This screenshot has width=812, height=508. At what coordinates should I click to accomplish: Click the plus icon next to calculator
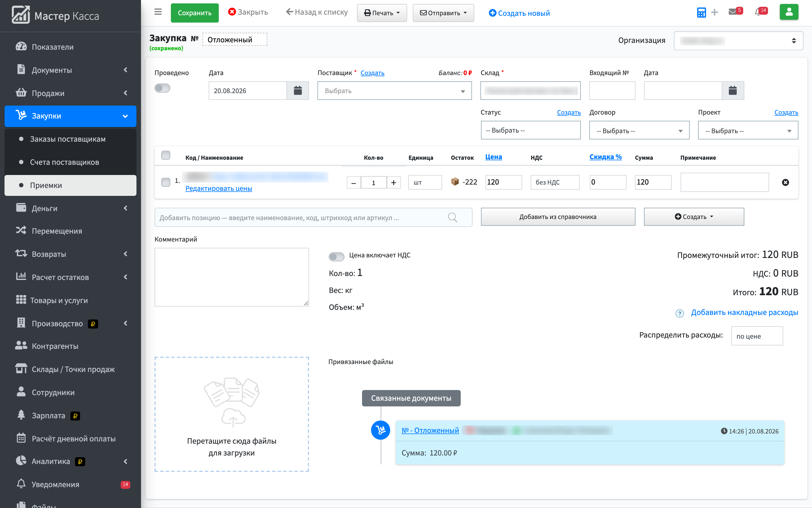[x=714, y=13]
